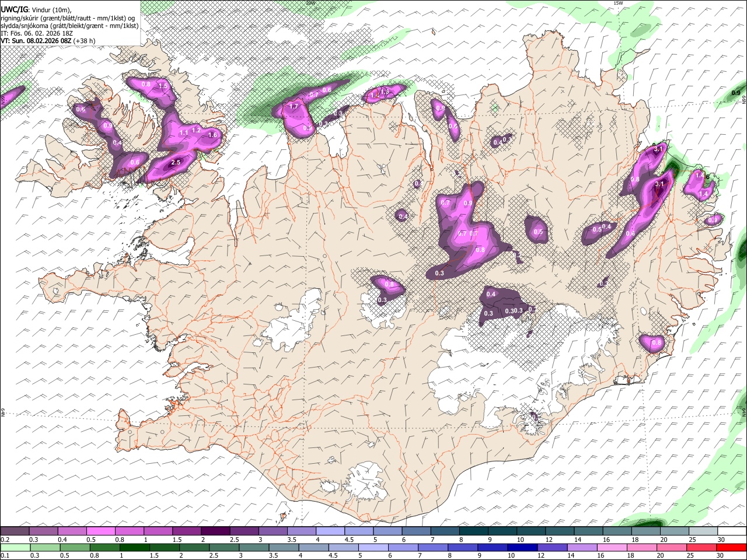This screenshot has width=747, height=560.
Task: Select the 1.7 precipitation value on the map
Action: pos(294,107)
